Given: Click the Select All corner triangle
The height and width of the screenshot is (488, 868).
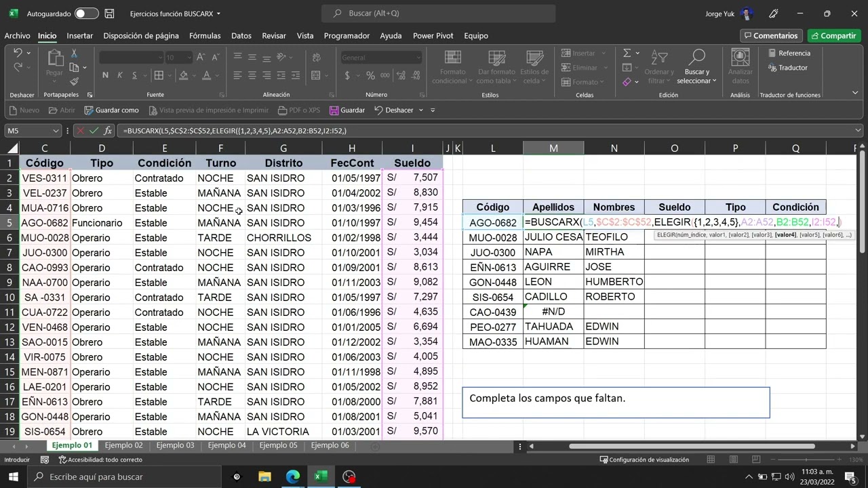Looking at the screenshot, I should (x=12, y=148).
